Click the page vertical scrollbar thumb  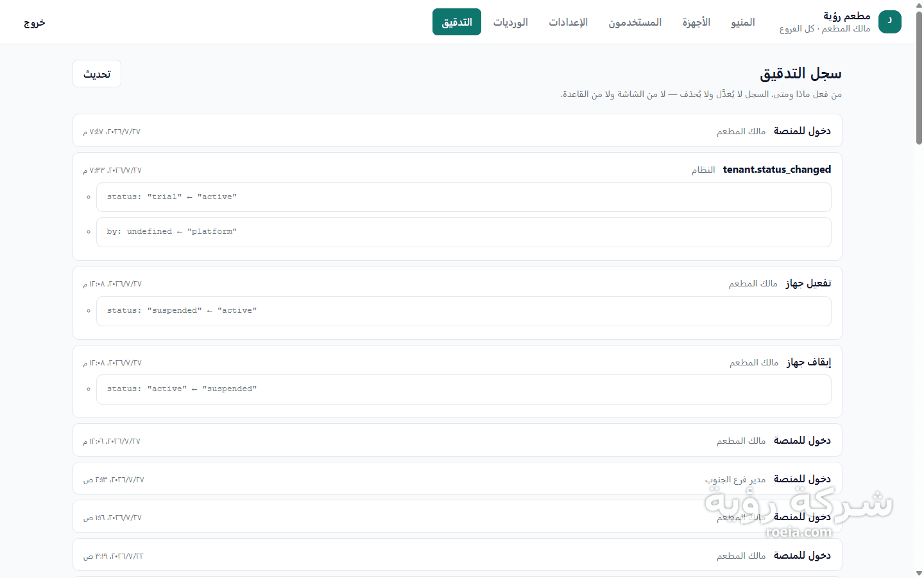pos(919,77)
